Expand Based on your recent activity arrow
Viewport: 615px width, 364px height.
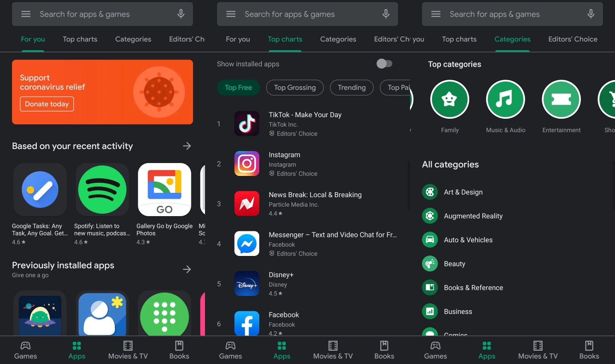pos(187,146)
